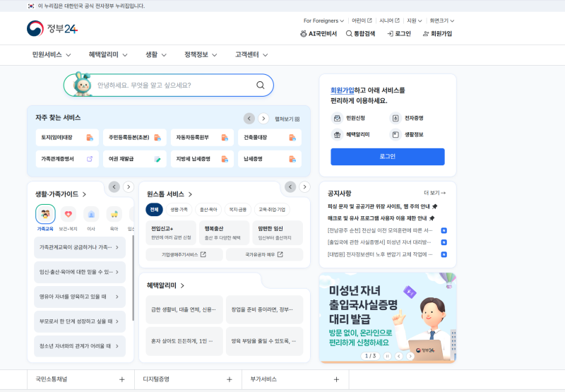Click the document icon on 건축물대장
Viewport: 565px width, 392px height.
[x=292, y=137]
